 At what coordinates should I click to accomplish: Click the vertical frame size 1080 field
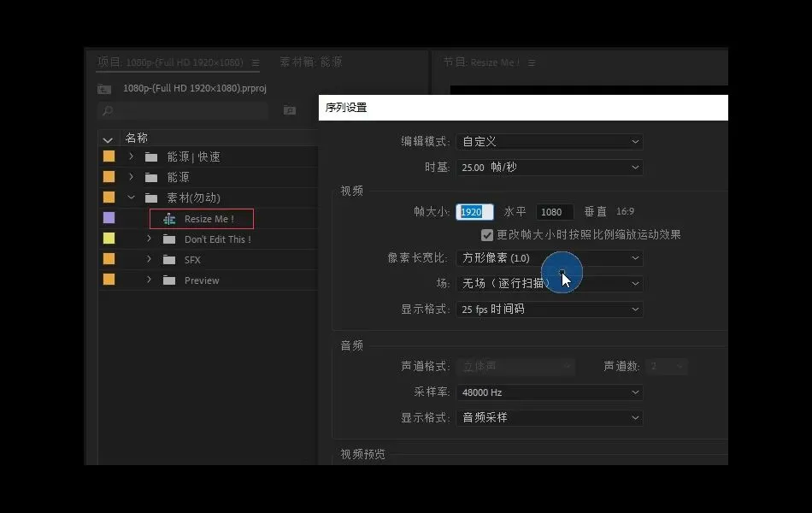(x=555, y=212)
